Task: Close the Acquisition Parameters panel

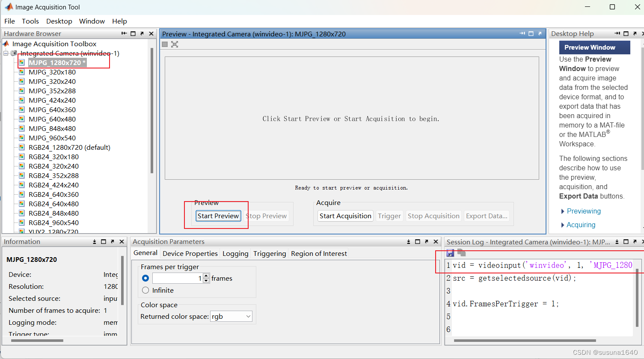Action: 436,242
